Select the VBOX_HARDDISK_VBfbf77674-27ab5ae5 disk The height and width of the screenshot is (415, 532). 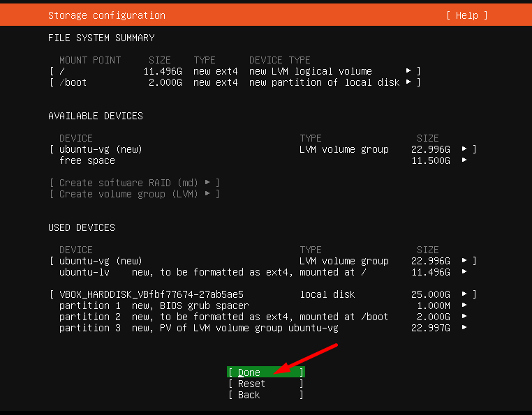(263, 294)
